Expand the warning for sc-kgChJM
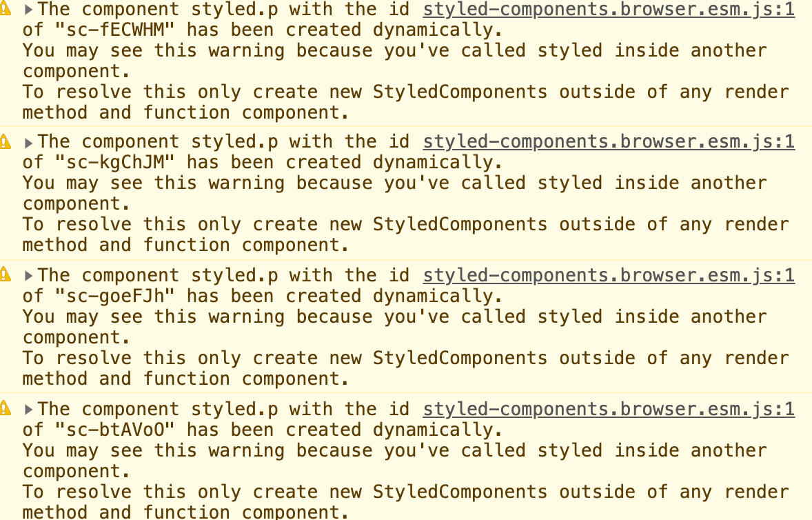 (x=28, y=143)
